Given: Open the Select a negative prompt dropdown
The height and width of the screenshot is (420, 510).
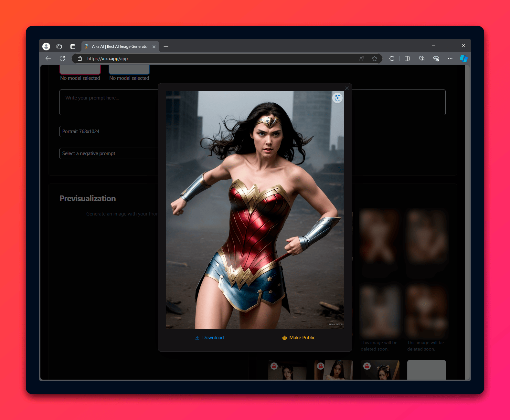Looking at the screenshot, I should (x=109, y=153).
